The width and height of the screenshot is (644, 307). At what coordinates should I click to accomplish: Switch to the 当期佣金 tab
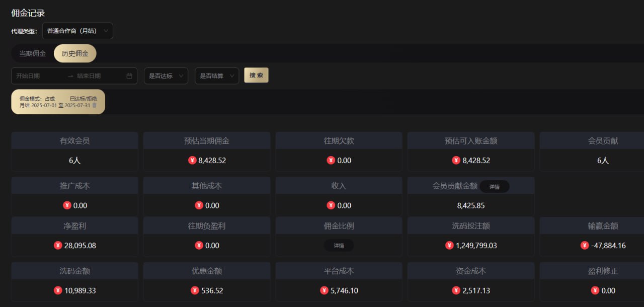click(x=32, y=53)
